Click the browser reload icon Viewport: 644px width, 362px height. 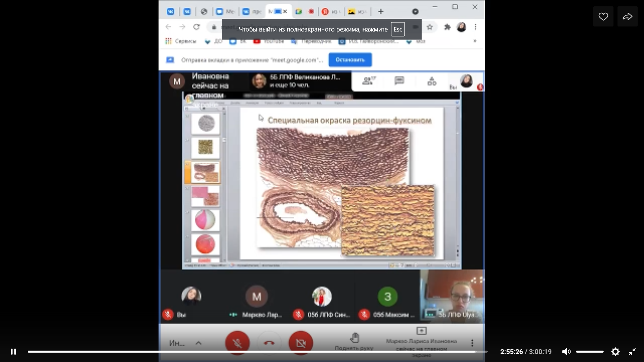pyautogui.click(x=197, y=27)
